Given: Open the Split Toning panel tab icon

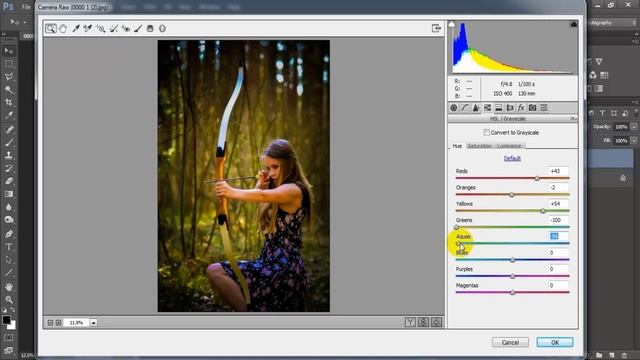Looking at the screenshot, I should tap(498, 108).
